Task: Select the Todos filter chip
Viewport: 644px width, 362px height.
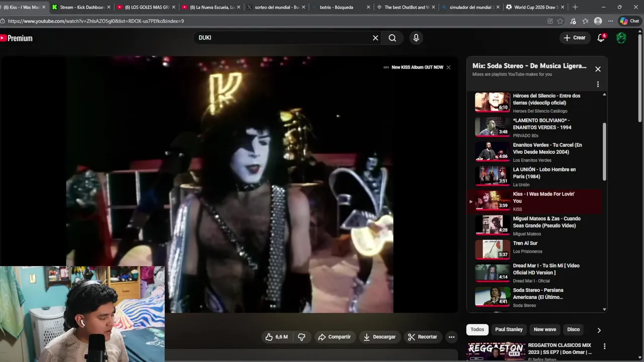Action: tap(477, 330)
